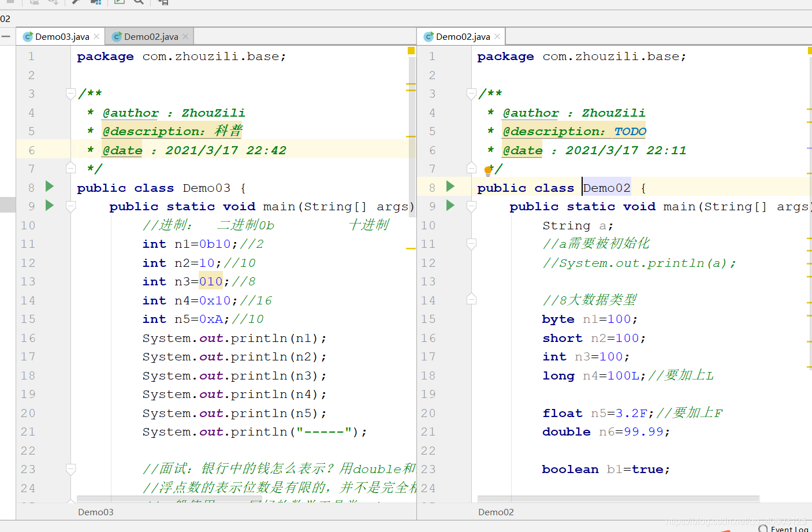Click the yellow intention light bulb in Demo02
This screenshot has width=812, height=532.
[x=488, y=170]
